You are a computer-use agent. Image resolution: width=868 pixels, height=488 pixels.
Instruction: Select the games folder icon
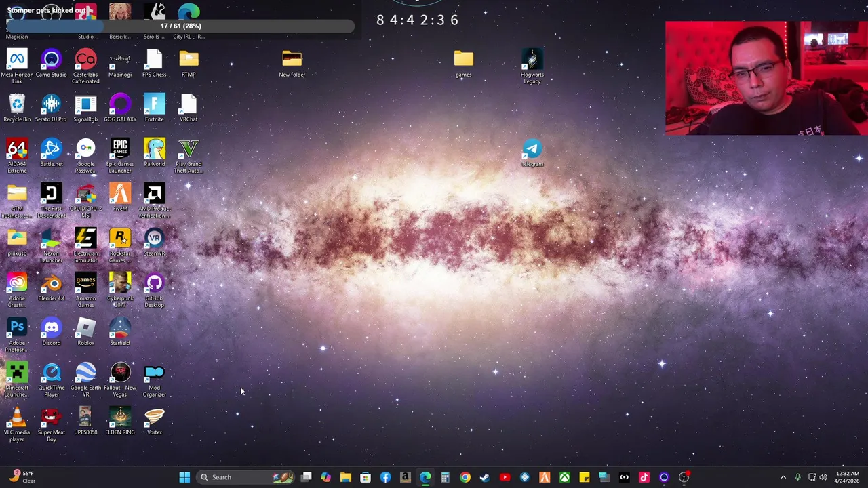point(463,64)
